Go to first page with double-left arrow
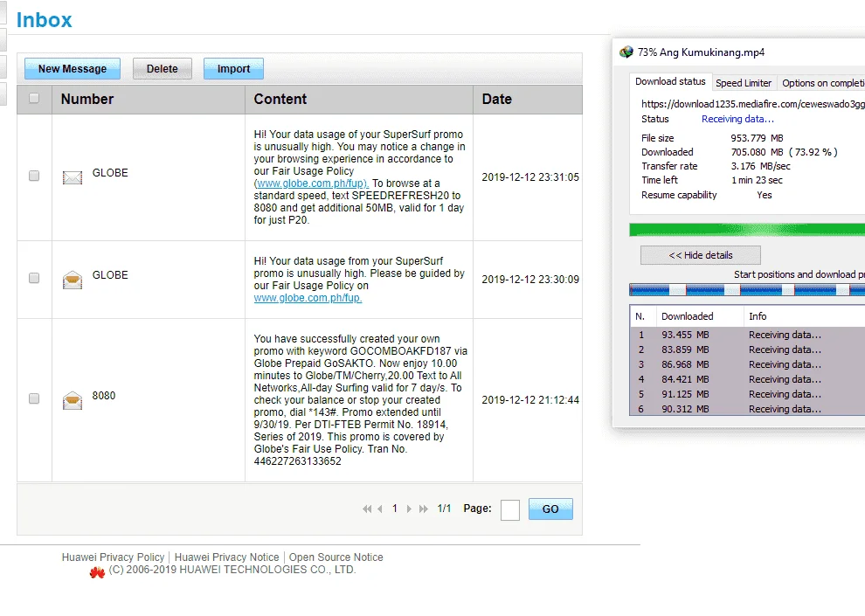 tap(367, 509)
